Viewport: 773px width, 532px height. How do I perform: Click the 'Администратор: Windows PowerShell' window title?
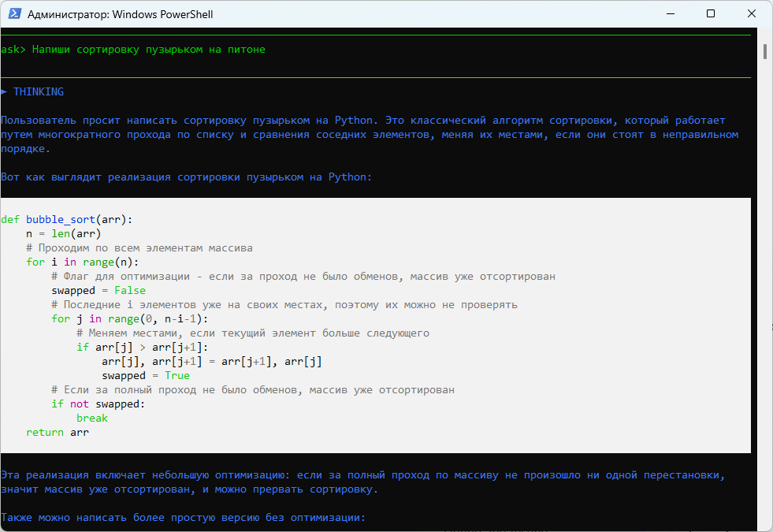120,14
